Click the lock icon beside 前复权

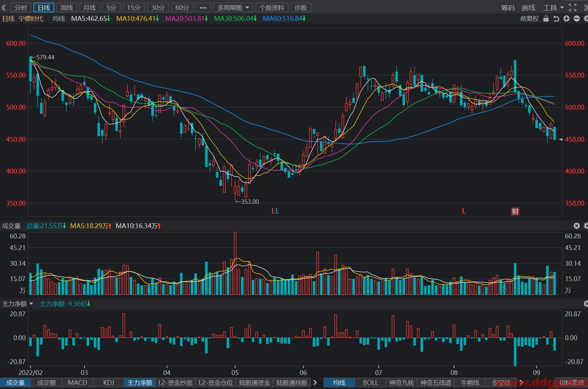tap(546, 19)
